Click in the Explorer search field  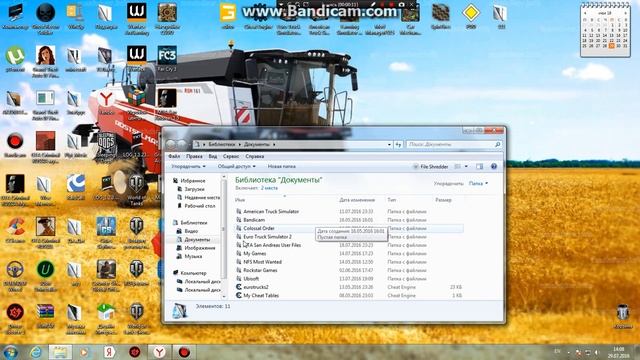[x=453, y=144]
